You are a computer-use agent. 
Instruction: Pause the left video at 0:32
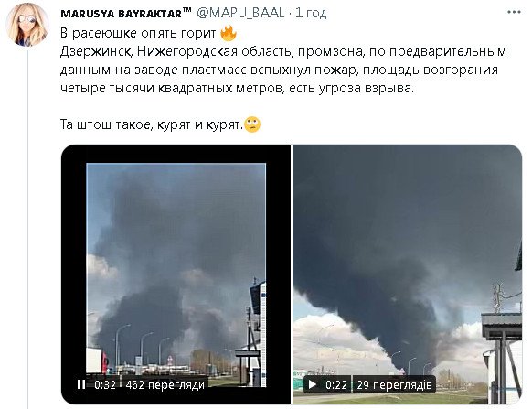(x=81, y=384)
